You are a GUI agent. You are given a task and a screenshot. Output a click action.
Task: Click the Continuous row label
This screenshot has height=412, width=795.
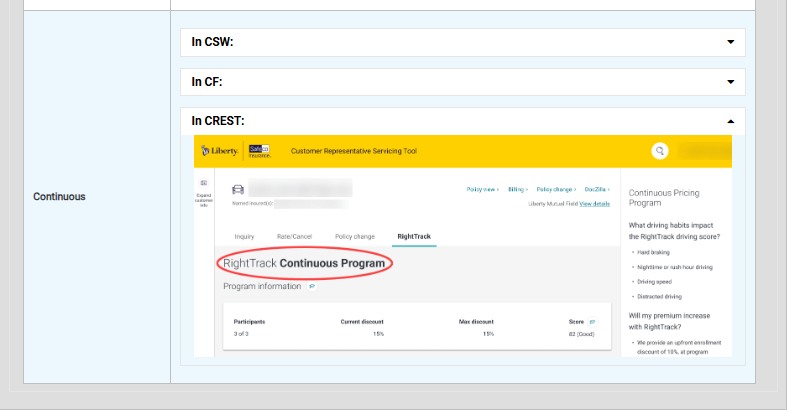click(59, 197)
